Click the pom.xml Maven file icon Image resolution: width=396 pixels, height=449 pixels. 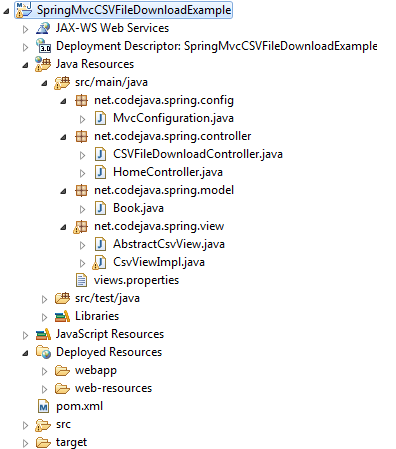43,406
